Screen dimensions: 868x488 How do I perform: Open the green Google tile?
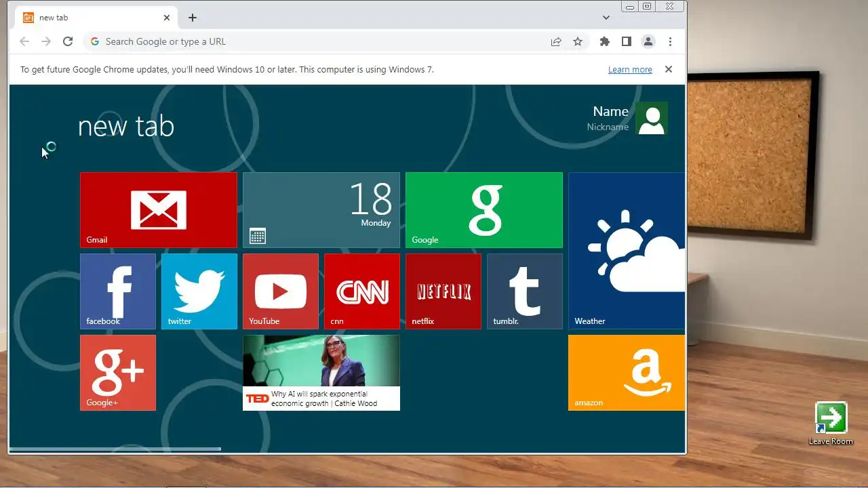[x=484, y=210]
